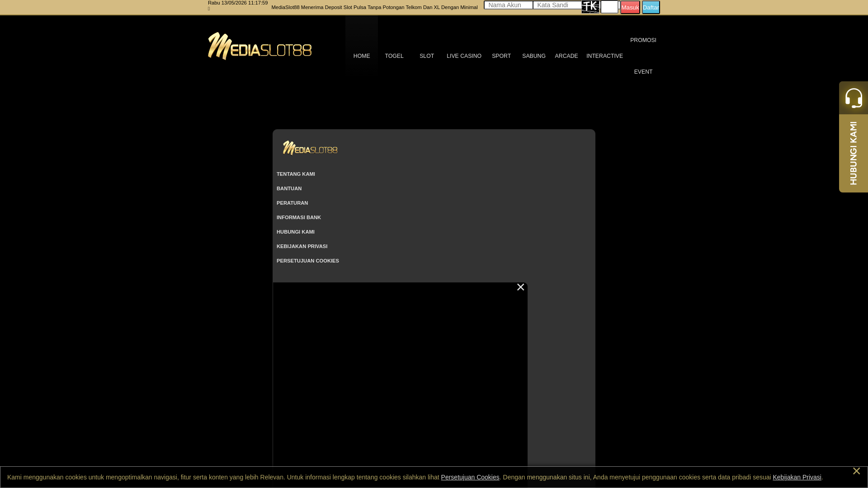Screen dimensions: 868x488
Task: Open the INTERACTIVE menu
Action: [604, 56]
